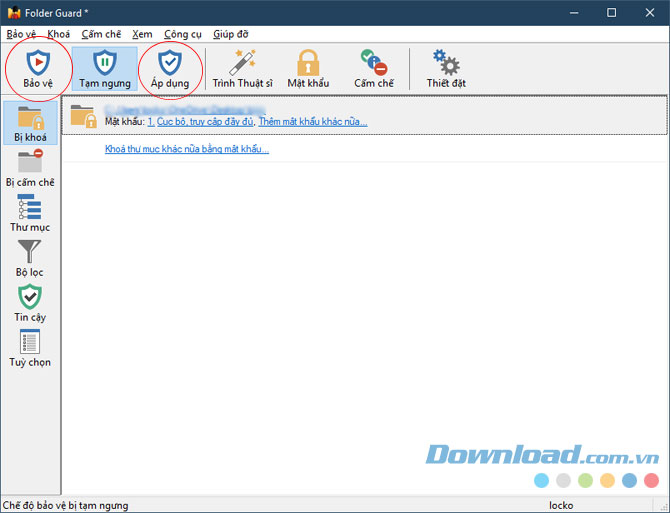The width and height of the screenshot is (670, 513).
Task: Open the Bảo vệ menu
Action: (21, 34)
